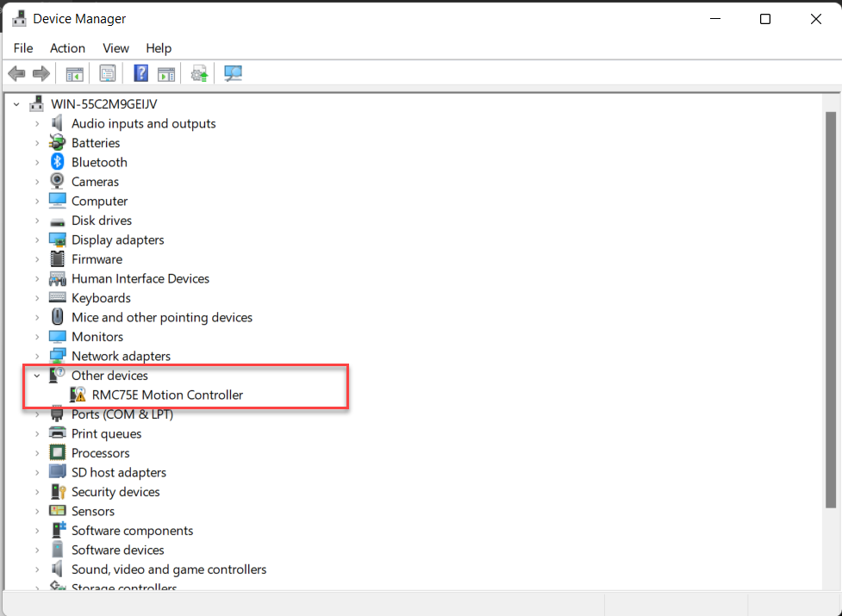Open the View menu
Screen dimensions: 842x616
pyautogui.click(x=115, y=48)
